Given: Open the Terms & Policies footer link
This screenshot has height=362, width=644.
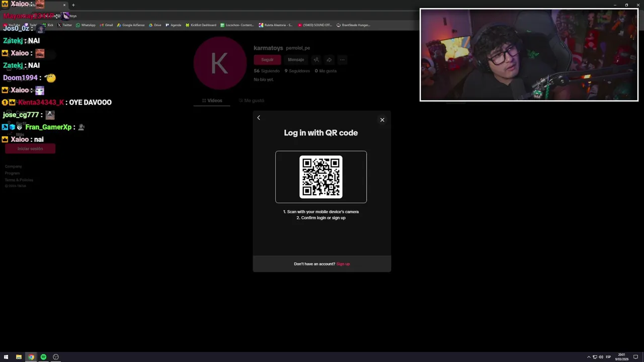Looking at the screenshot, I should click(19, 180).
